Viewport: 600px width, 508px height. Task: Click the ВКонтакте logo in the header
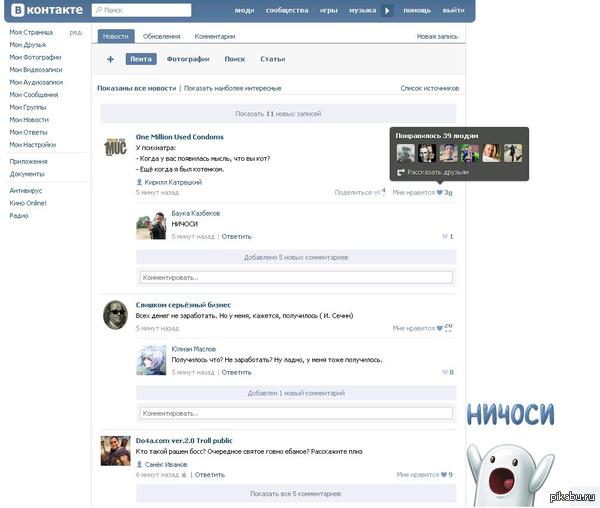(44, 10)
